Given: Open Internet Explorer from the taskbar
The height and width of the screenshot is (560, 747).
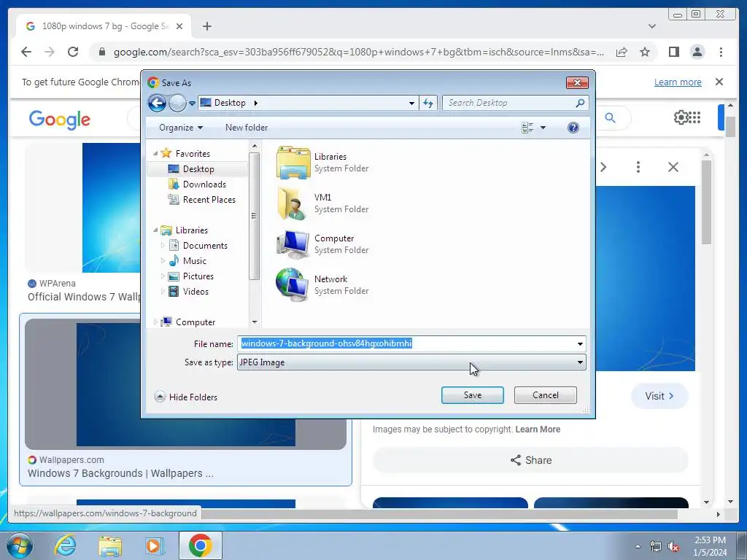Looking at the screenshot, I should click(65, 545).
